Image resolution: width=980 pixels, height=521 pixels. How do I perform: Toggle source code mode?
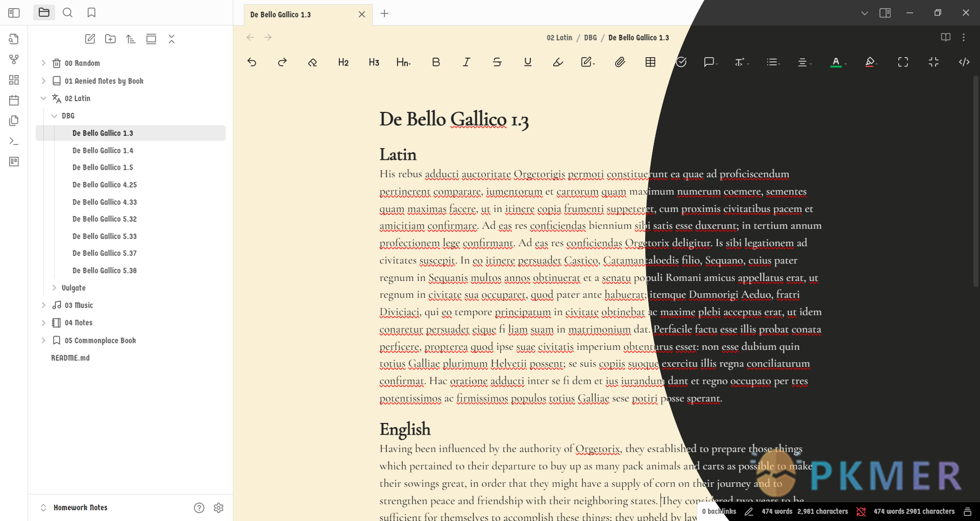coord(964,62)
